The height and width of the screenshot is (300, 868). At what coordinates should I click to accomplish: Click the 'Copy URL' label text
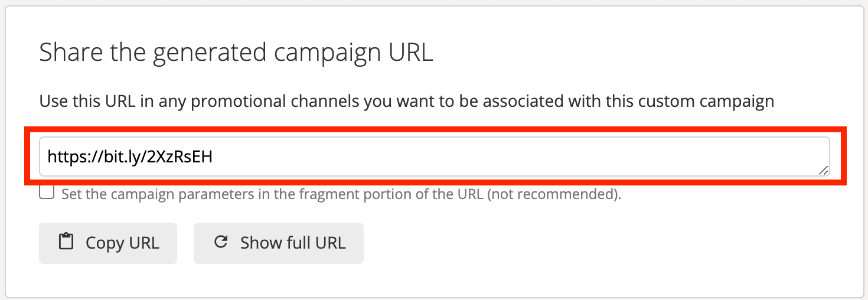click(x=122, y=243)
